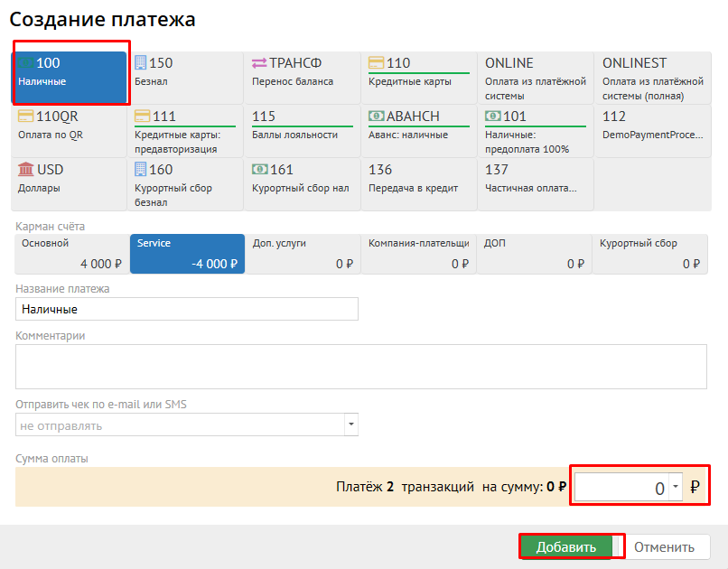Expand the payment amount dropdown arrow
728x569 pixels.
point(675,488)
